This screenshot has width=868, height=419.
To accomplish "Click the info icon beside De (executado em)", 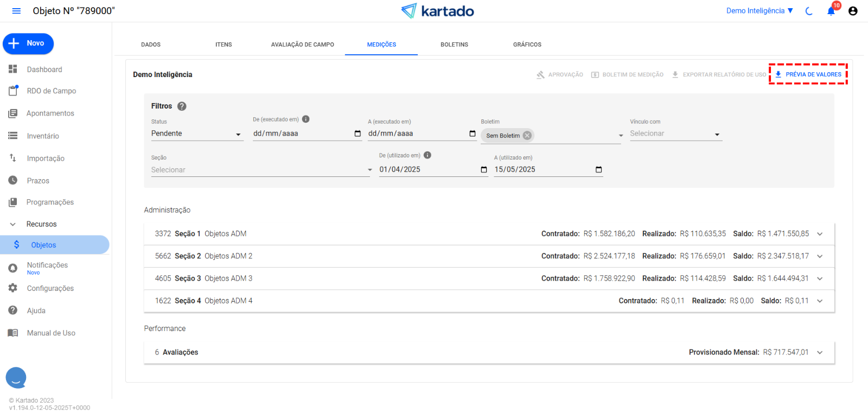I will (x=306, y=119).
